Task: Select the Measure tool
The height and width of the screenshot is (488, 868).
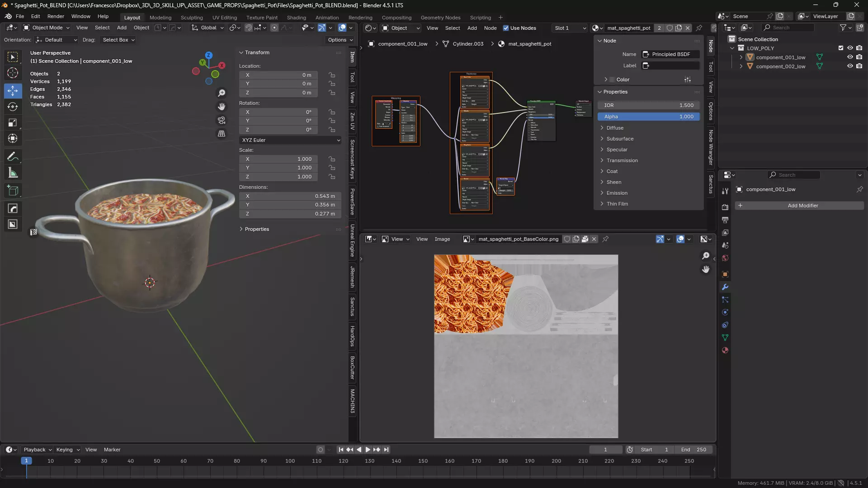Action: (13, 173)
